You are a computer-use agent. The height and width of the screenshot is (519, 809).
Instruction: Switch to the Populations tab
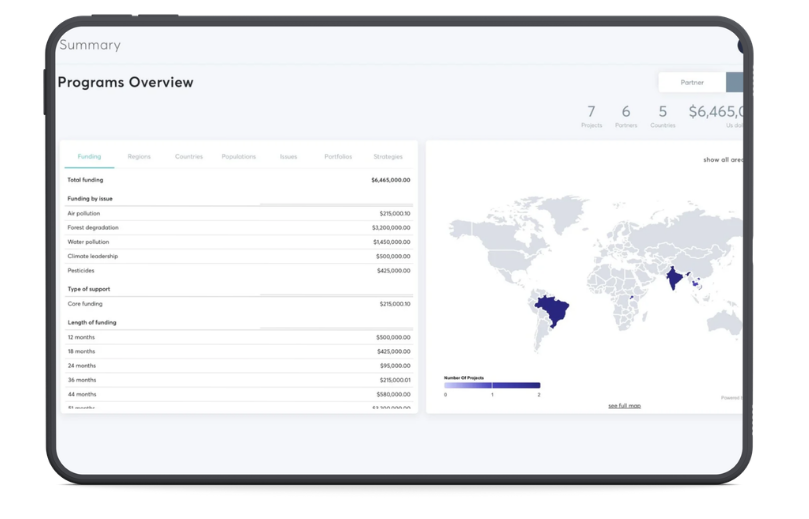pyautogui.click(x=238, y=157)
